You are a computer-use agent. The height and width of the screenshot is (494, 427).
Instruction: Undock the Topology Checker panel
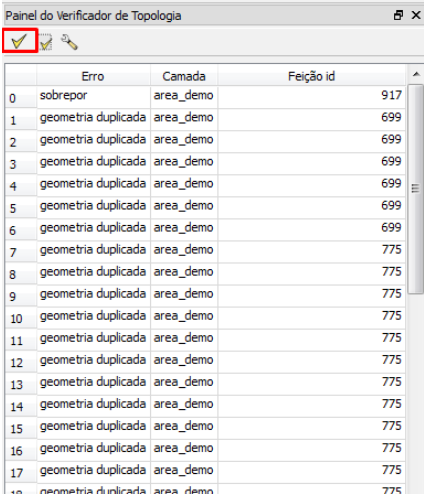coord(398,15)
